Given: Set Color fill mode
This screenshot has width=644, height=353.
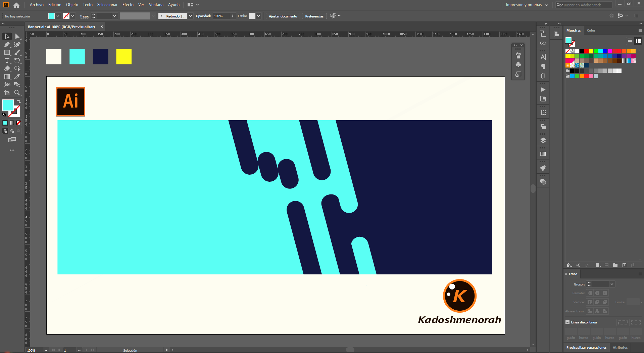Looking at the screenshot, I should pos(5,123).
